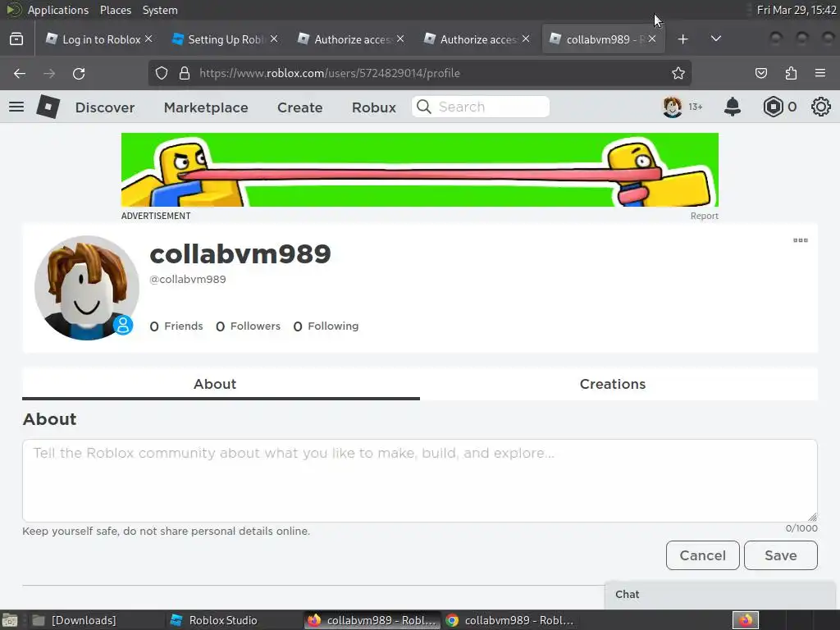Open the 0 Followers list
840x630 pixels.
tap(248, 326)
